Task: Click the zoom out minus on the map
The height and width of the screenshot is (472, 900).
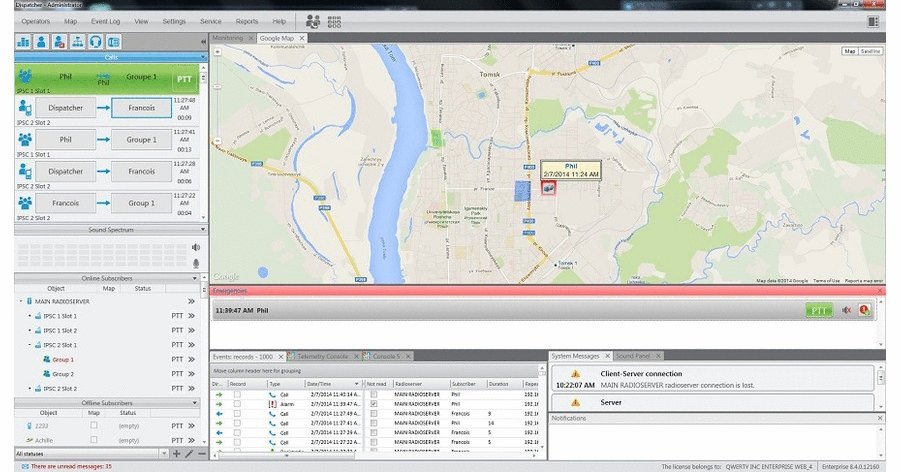Action: click(218, 140)
